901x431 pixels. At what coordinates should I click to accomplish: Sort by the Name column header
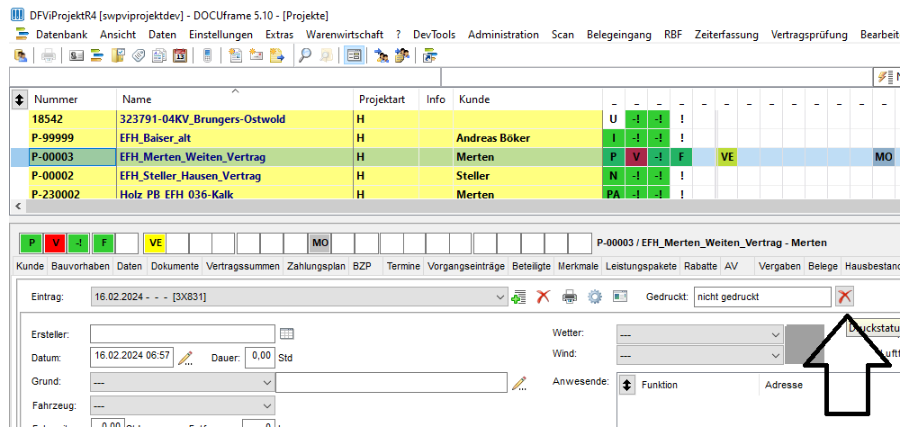pyautogui.click(x=235, y=99)
